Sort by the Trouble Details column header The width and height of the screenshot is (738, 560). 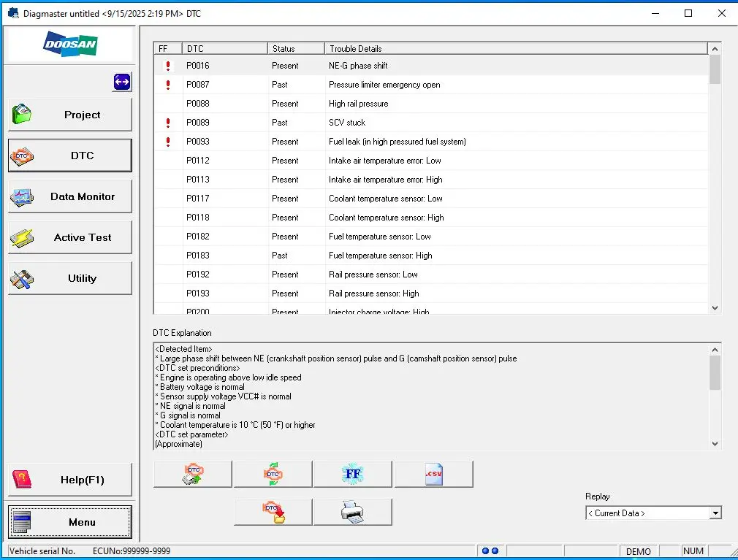(x=516, y=48)
